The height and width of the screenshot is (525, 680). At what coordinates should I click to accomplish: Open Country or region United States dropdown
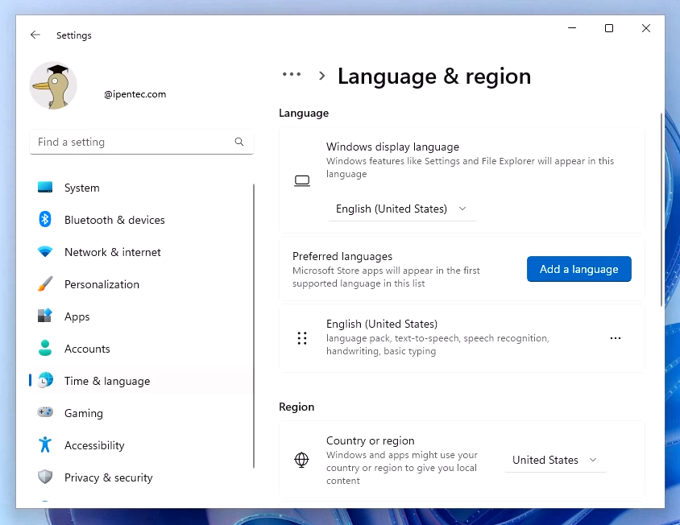[556, 460]
